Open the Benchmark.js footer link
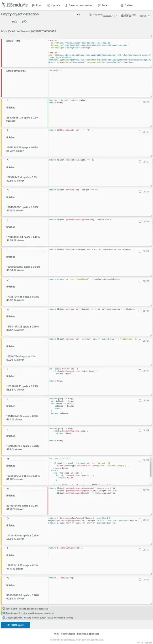The image size is (153, 644). click(67, 640)
